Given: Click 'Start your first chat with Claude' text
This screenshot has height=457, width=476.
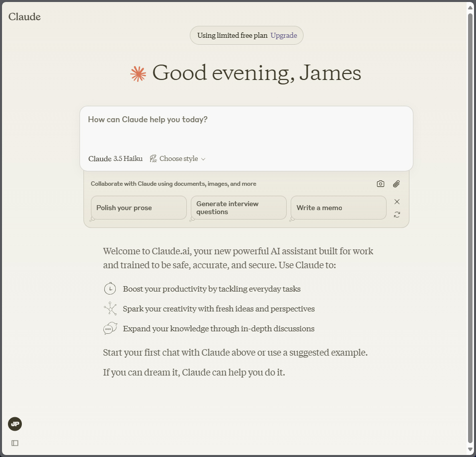Looking at the screenshot, I should click(x=236, y=353).
